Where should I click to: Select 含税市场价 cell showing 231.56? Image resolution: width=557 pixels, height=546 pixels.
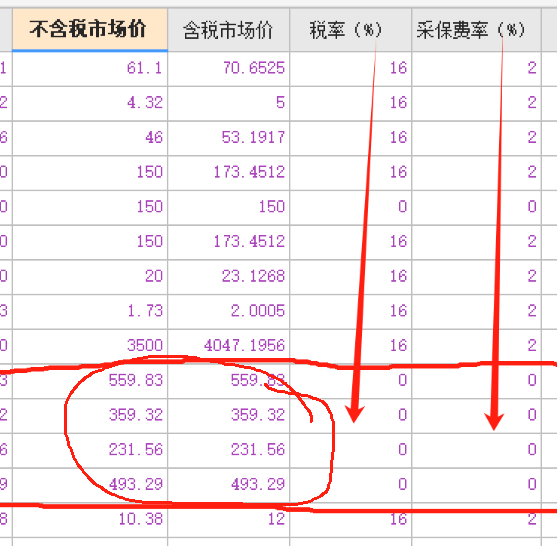pos(229,450)
